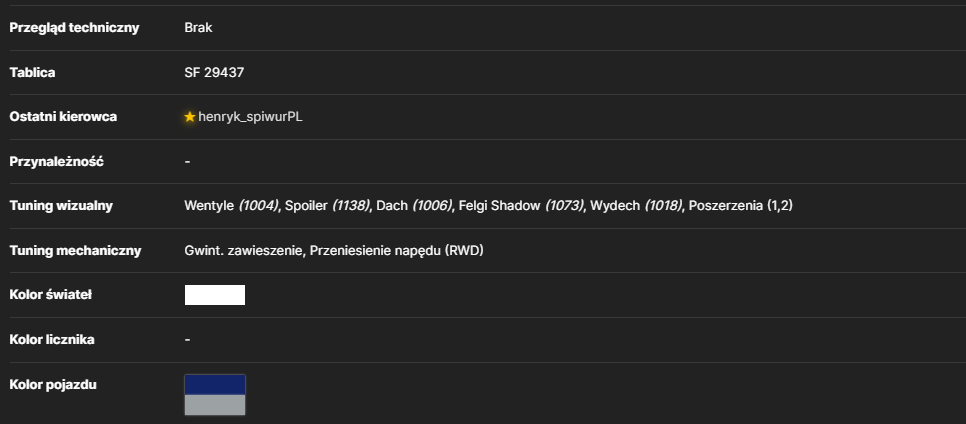
Task: Open the henryk_spiwurPL driver profile link
Action: (x=250, y=117)
